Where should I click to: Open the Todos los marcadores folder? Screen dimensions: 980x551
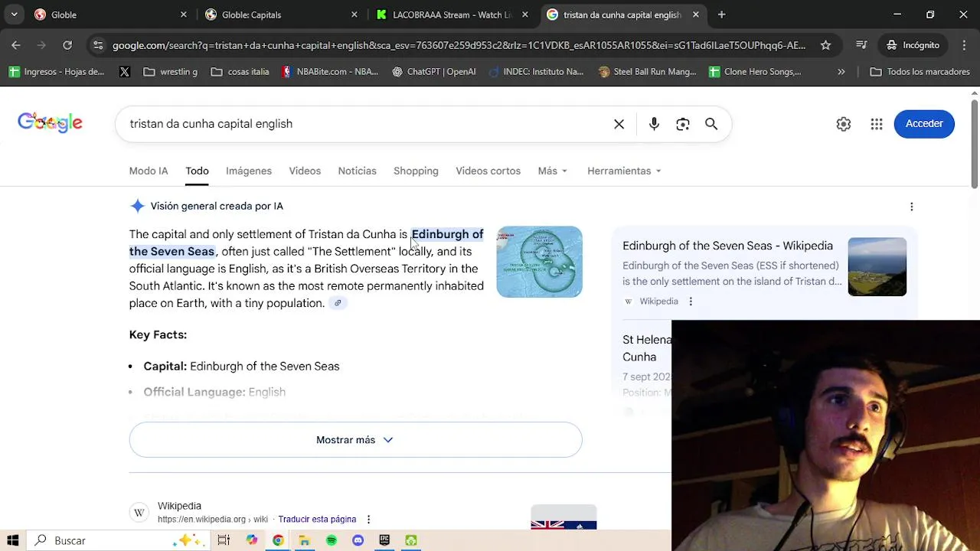coord(920,72)
